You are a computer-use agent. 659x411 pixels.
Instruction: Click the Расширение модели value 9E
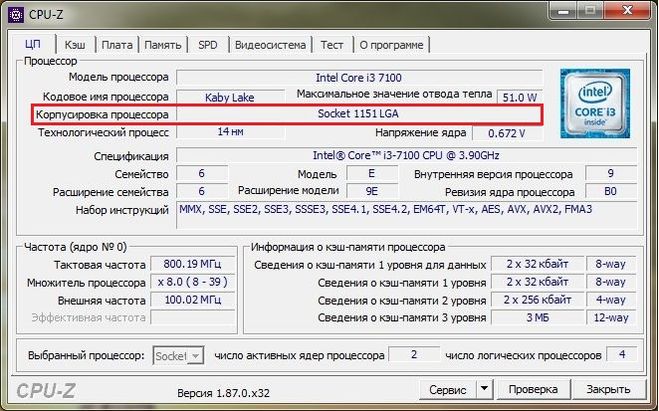tap(372, 192)
